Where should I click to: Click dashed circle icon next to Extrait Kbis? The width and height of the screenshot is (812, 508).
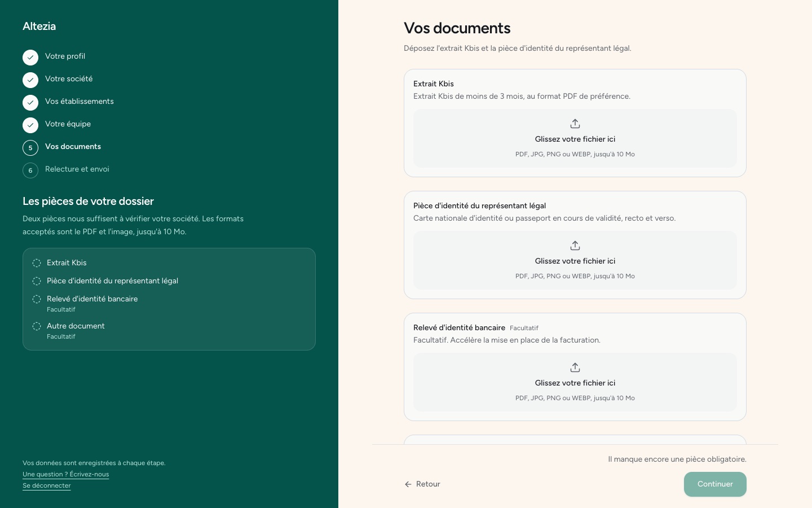click(37, 263)
